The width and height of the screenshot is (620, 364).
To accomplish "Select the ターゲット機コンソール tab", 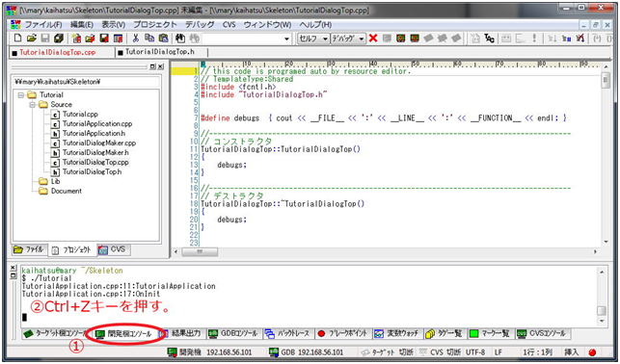I will coord(55,334).
